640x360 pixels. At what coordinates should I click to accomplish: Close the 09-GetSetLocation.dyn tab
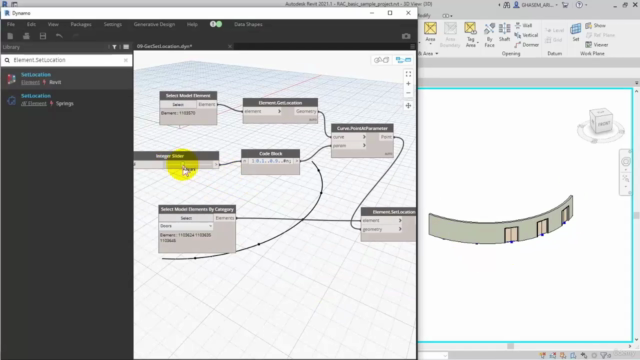point(230,46)
